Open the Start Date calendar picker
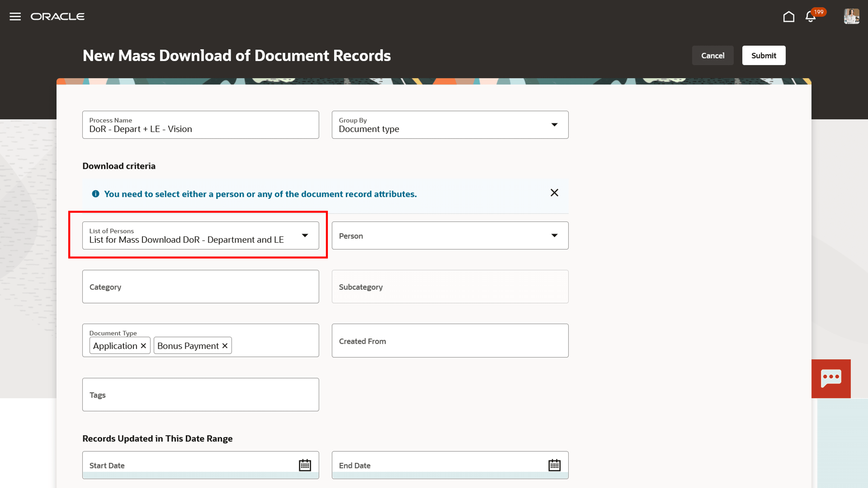This screenshot has width=868, height=488. (305, 465)
